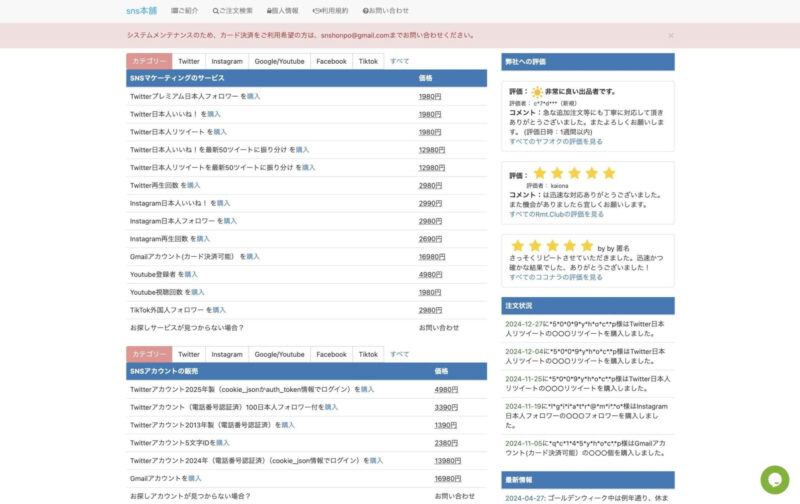This screenshot has width=800, height=504.
Task: Select Instagram tab in the account sales table
Action: 227,354
